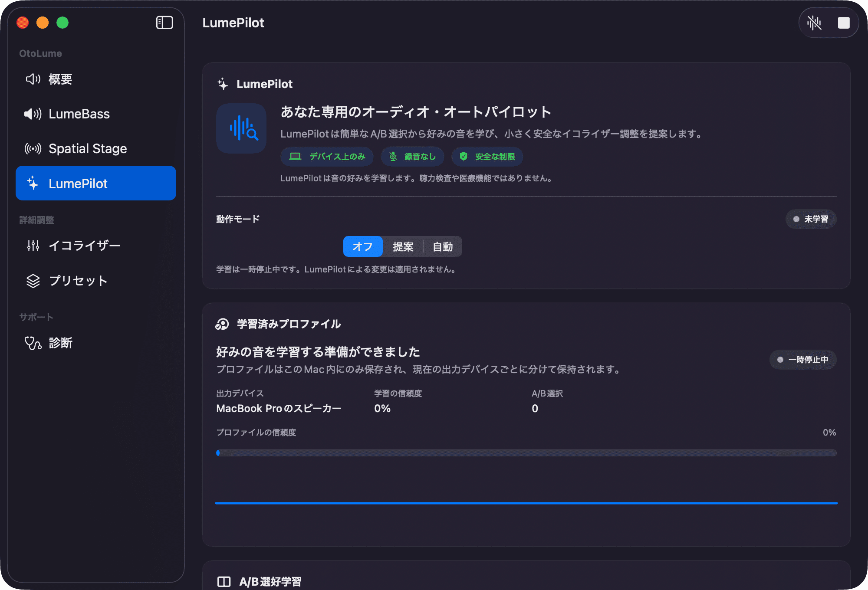The width and height of the screenshot is (868, 590).
Task: Open イコライザー in the sidebar
Action: pos(96,246)
